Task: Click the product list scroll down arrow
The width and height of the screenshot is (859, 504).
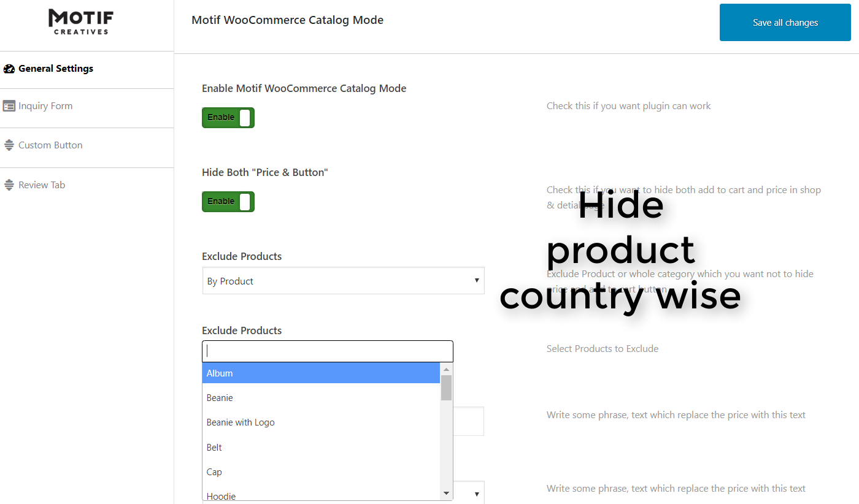Action: point(446,494)
